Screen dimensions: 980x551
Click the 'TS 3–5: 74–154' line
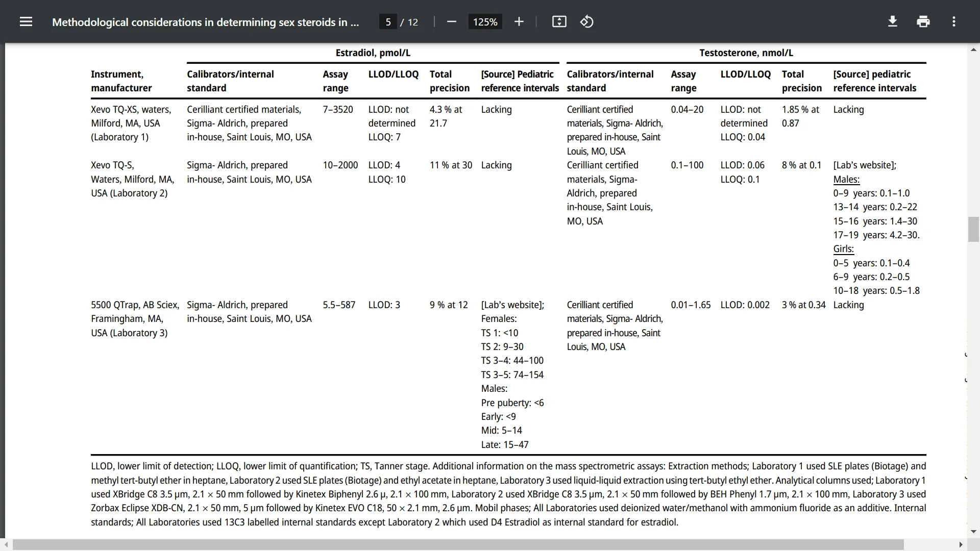point(512,374)
